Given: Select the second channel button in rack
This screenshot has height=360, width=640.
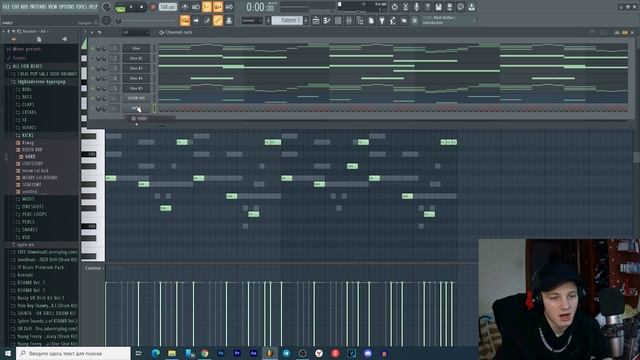Looking at the screenshot, I should (136, 58).
